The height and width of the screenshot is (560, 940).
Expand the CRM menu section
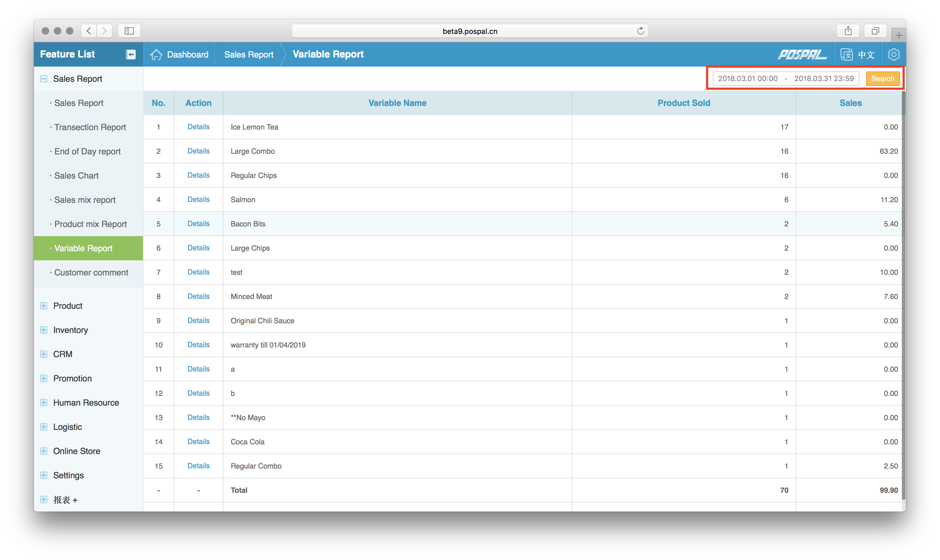(44, 354)
